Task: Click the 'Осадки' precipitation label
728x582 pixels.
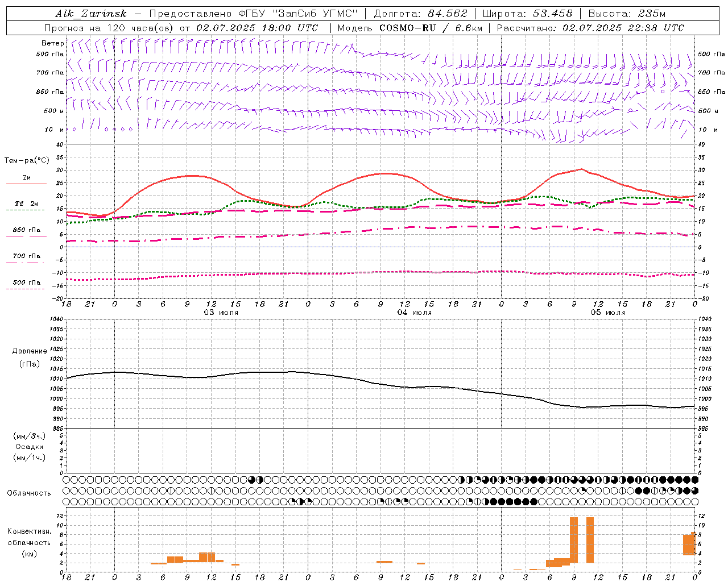Action: coord(30,447)
